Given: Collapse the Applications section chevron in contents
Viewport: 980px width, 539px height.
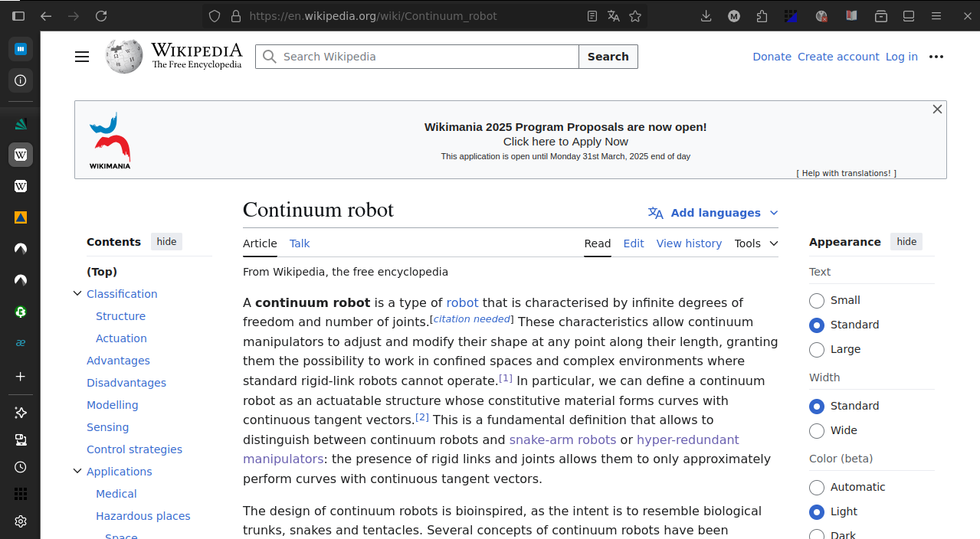Looking at the screenshot, I should coord(77,471).
